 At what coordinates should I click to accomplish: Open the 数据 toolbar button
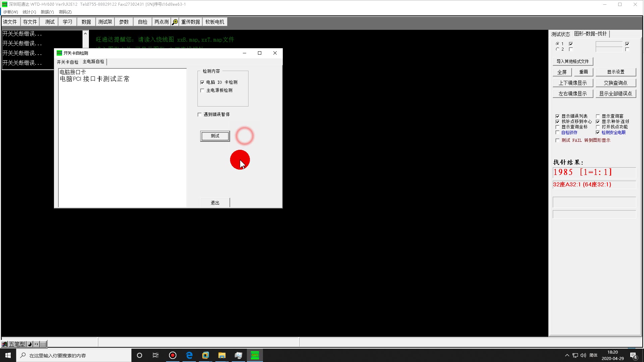pos(86,22)
